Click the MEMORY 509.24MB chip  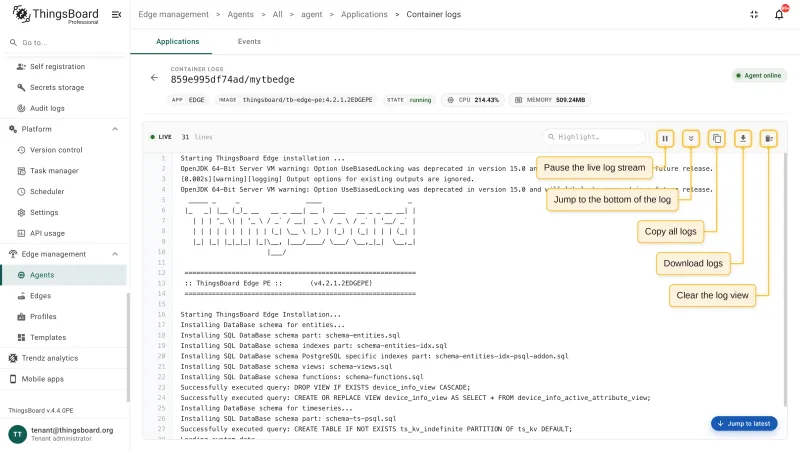point(550,100)
